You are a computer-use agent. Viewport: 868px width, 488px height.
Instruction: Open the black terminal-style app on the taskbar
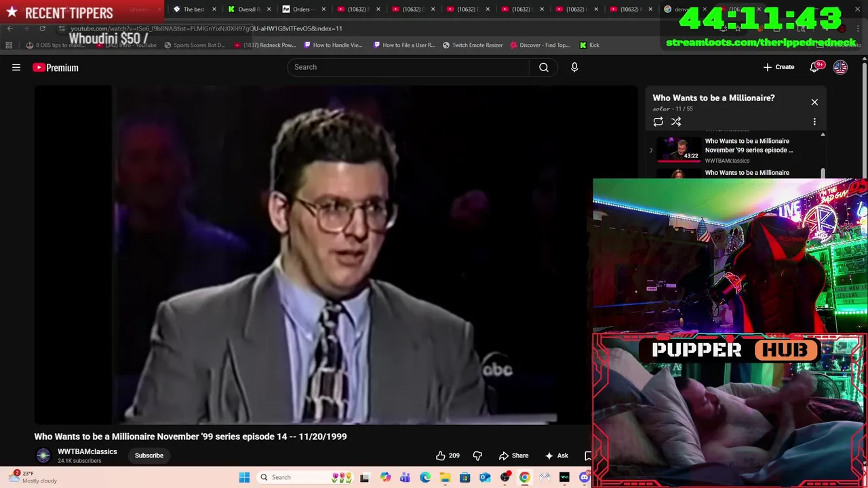click(x=564, y=477)
